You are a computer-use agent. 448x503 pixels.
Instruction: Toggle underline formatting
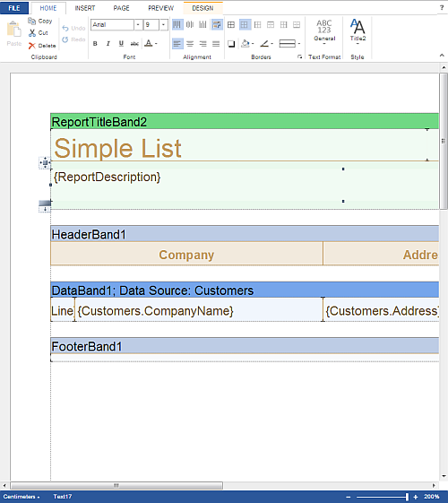tap(121, 43)
